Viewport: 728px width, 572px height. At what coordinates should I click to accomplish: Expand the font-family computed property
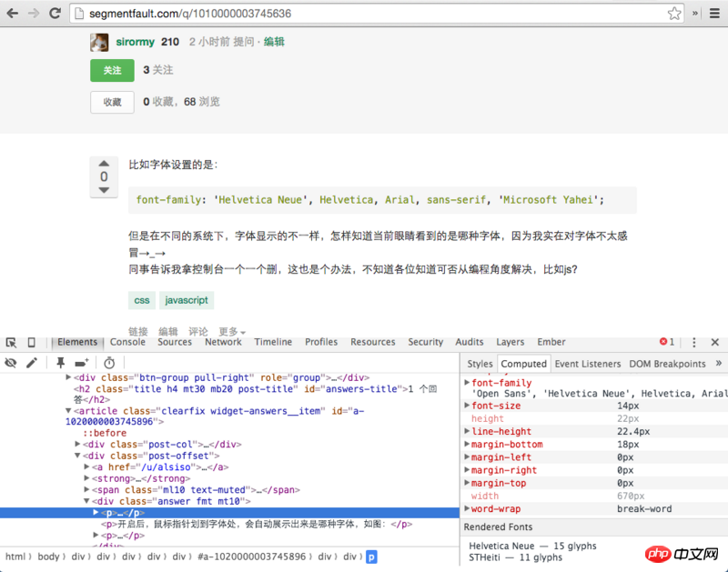coord(467,383)
